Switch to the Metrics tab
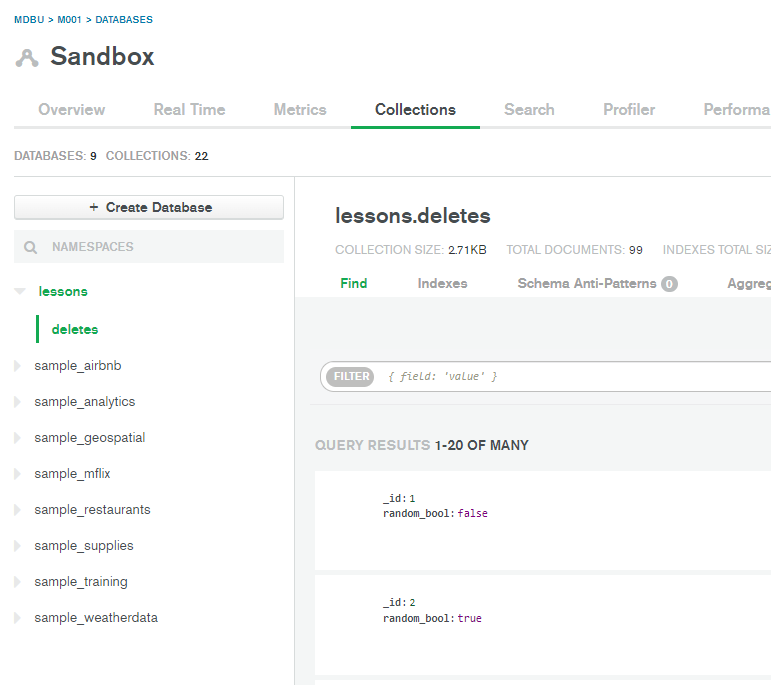Viewport: 771px width, 685px height. tap(300, 110)
